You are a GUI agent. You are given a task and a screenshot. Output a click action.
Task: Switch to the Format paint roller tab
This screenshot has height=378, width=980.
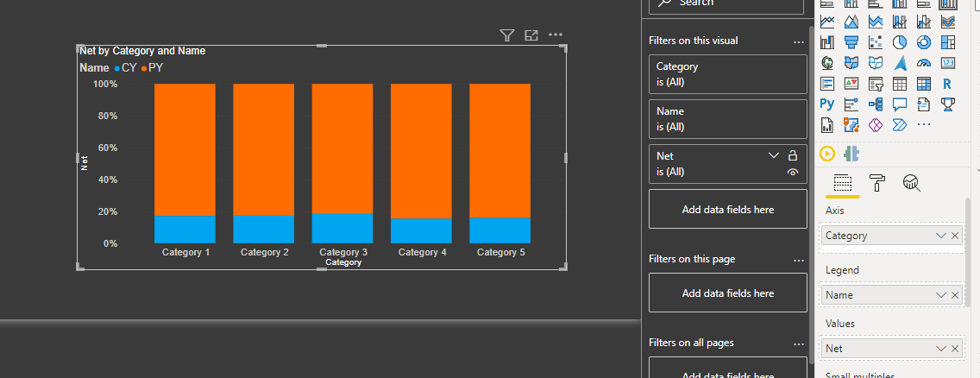click(x=877, y=183)
